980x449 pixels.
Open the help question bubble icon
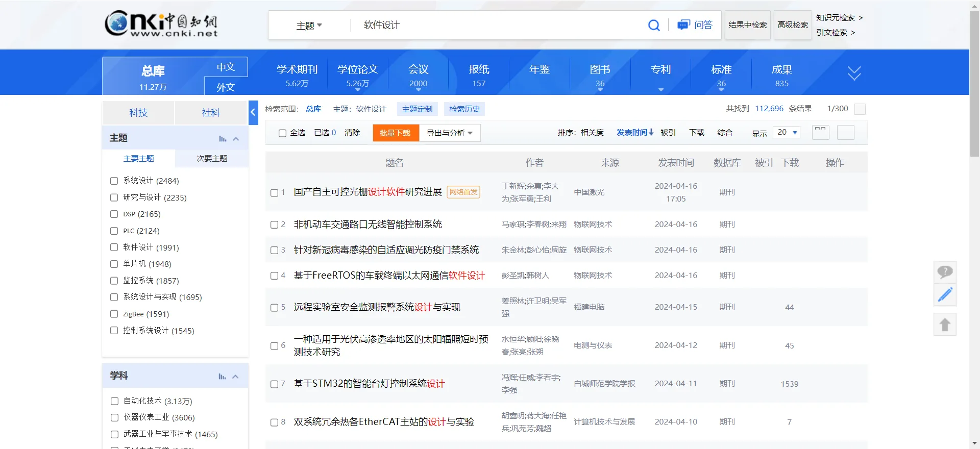945,272
